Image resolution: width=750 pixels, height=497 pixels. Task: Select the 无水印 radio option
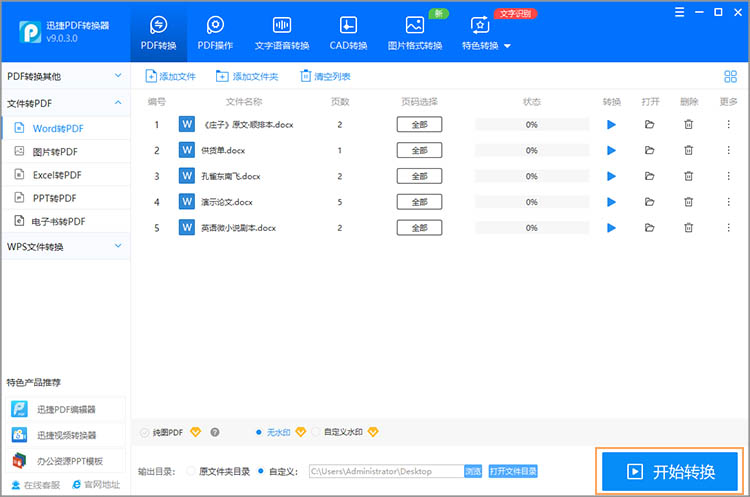click(261, 432)
